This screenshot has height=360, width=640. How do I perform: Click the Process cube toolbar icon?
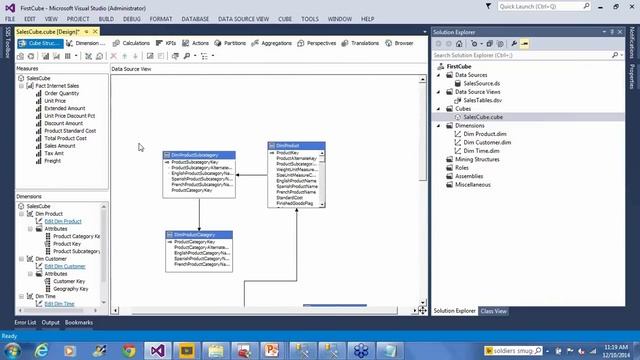click(x=20, y=56)
